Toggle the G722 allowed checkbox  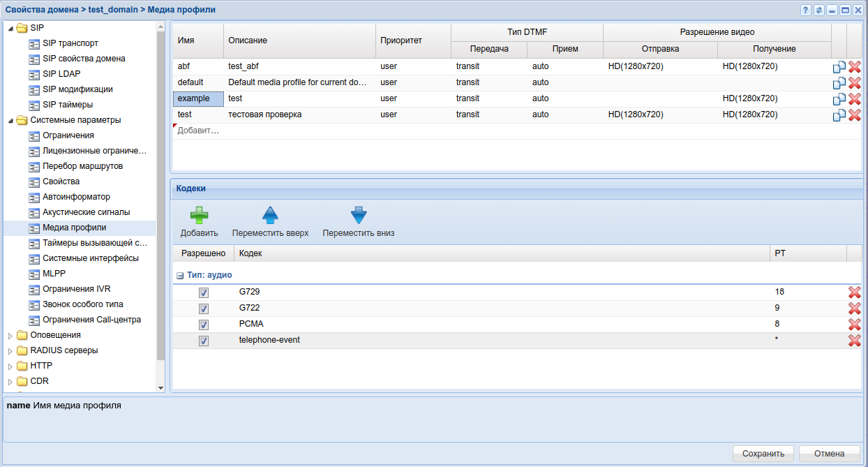(204, 309)
